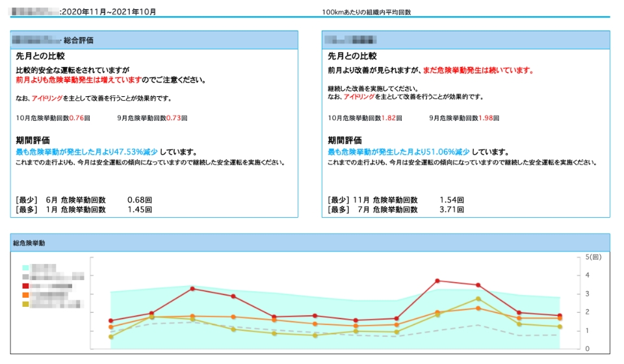Click "期間評価" heading in right panel
The width and height of the screenshot is (624, 364).
coord(345,140)
